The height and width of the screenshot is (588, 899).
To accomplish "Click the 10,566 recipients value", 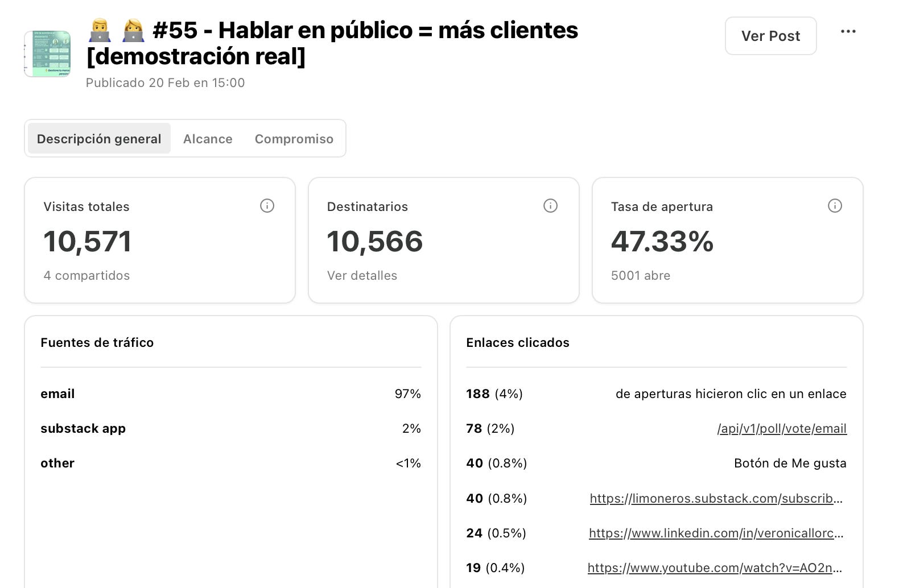I will point(375,241).
